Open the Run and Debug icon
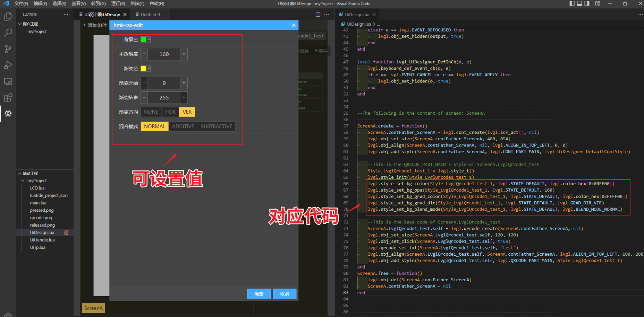Screen dimensions: 644x317 pyautogui.click(x=8, y=65)
